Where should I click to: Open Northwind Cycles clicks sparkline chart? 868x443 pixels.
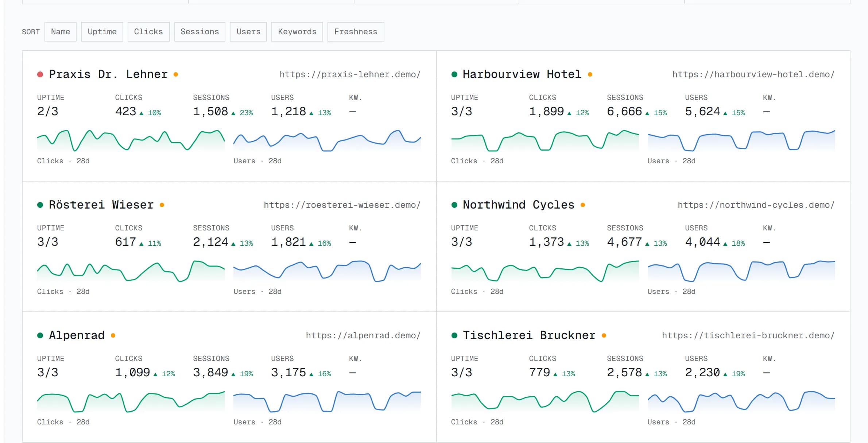545,271
